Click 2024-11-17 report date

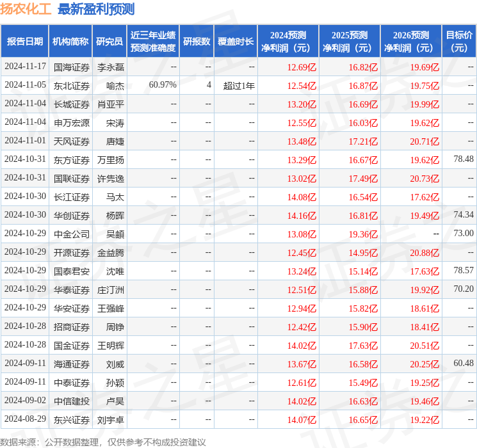click(x=25, y=67)
